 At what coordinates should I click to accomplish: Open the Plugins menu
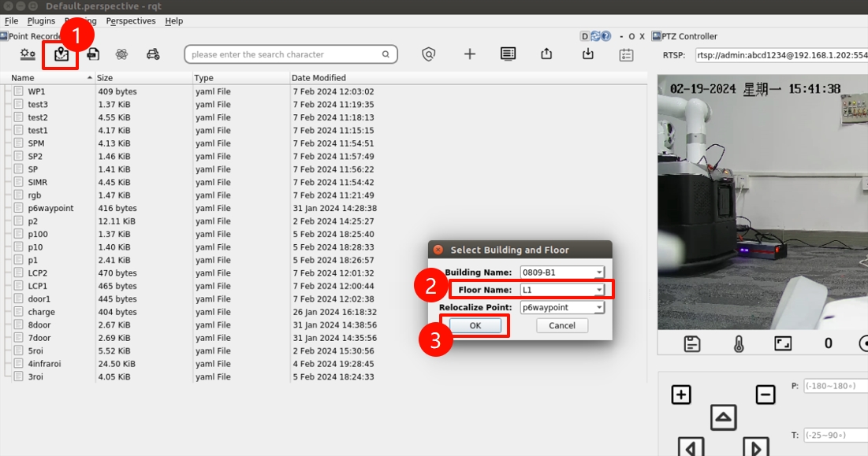pyautogui.click(x=41, y=20)
